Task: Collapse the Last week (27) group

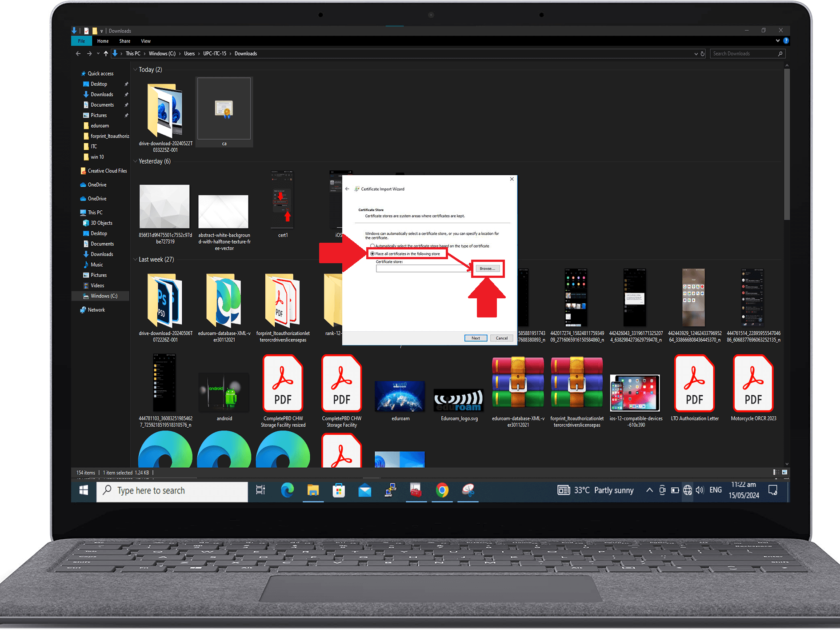Action: [135, 260]
